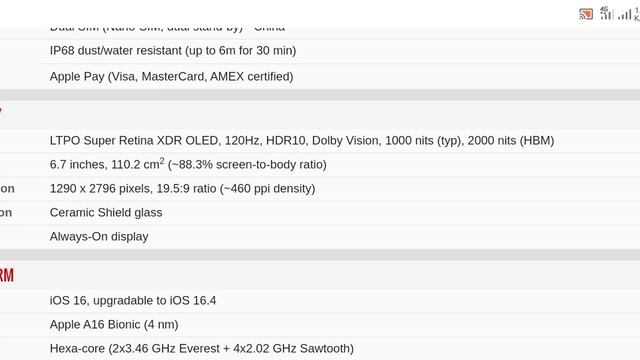Tap the second SIM signal bars icon

[624, 15]
